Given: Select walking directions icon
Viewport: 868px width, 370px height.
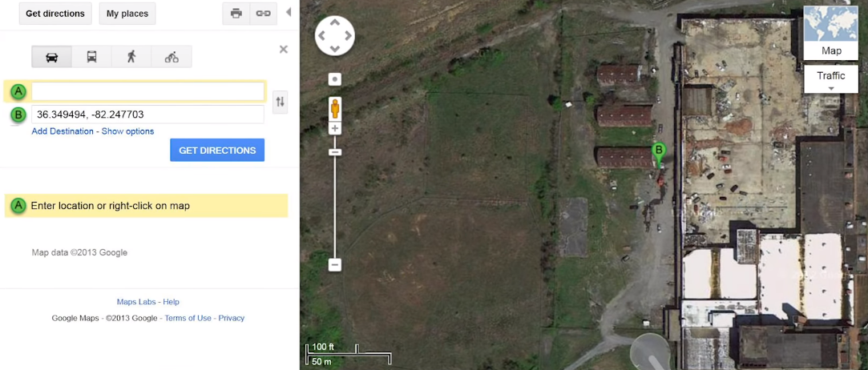Looking at the screenshot, I should click(131, 56).
